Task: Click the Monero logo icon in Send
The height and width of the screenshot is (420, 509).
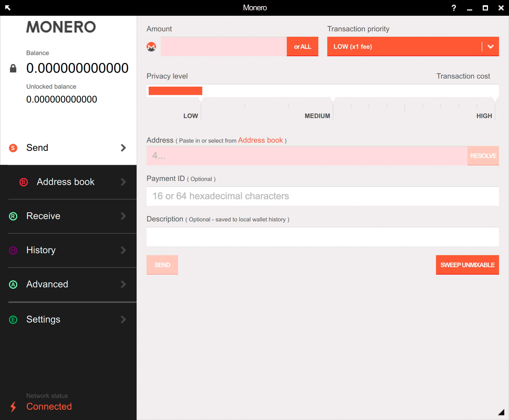Action: pyautogui.click(x=152, y=46)
